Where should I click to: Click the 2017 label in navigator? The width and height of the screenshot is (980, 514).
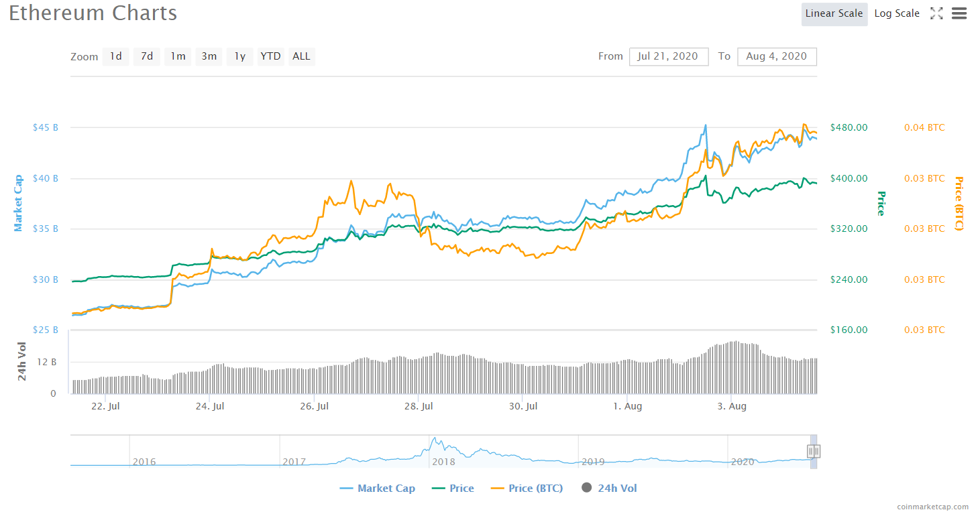coord(294,462)
